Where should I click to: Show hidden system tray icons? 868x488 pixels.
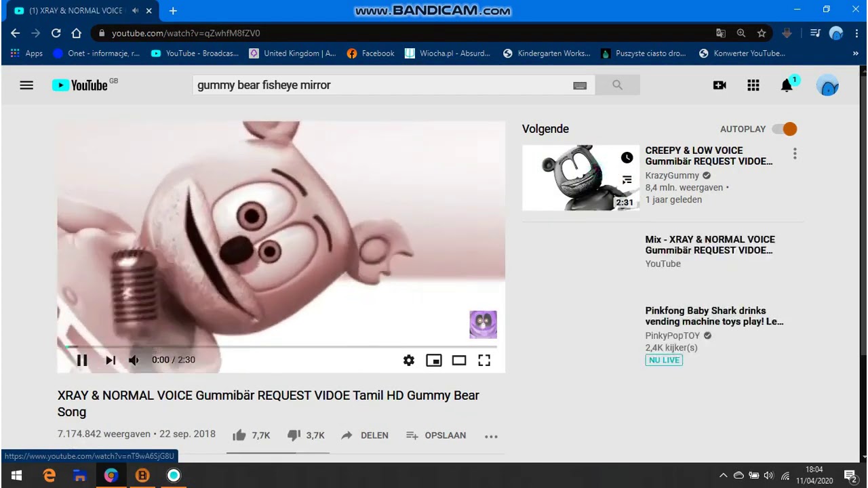click(723, 475)
